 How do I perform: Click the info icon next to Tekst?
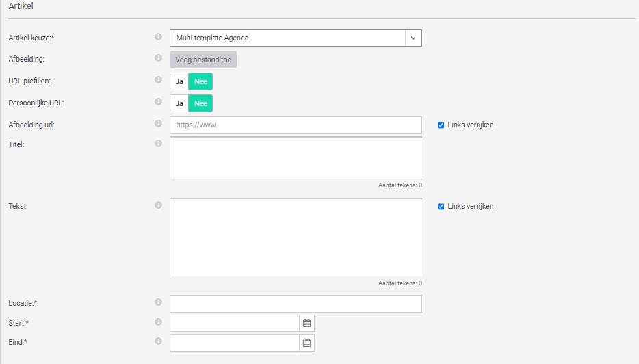coord(158,205)
